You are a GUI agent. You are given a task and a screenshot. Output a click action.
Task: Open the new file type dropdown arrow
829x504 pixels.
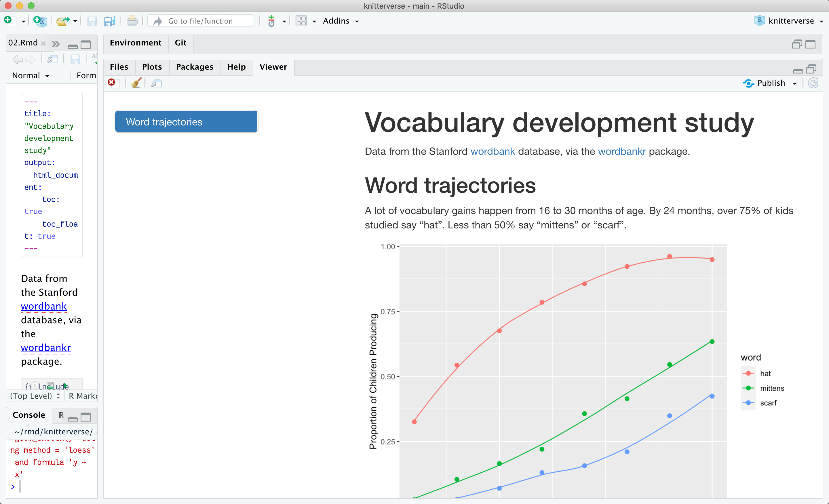pyautogui.click(x=24, y=22)
